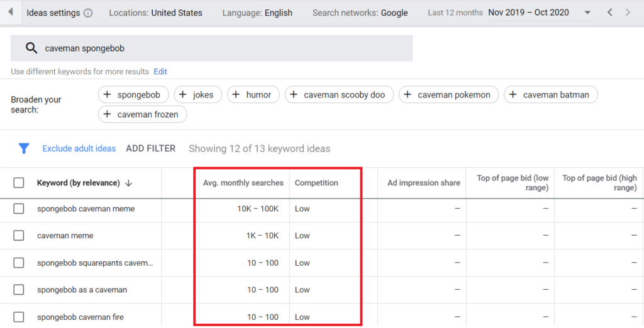The width and height of the screenshot is (644, 328).
Task: Add 'caveman frozen' suggestion
Action: click(x=143, y=114)
